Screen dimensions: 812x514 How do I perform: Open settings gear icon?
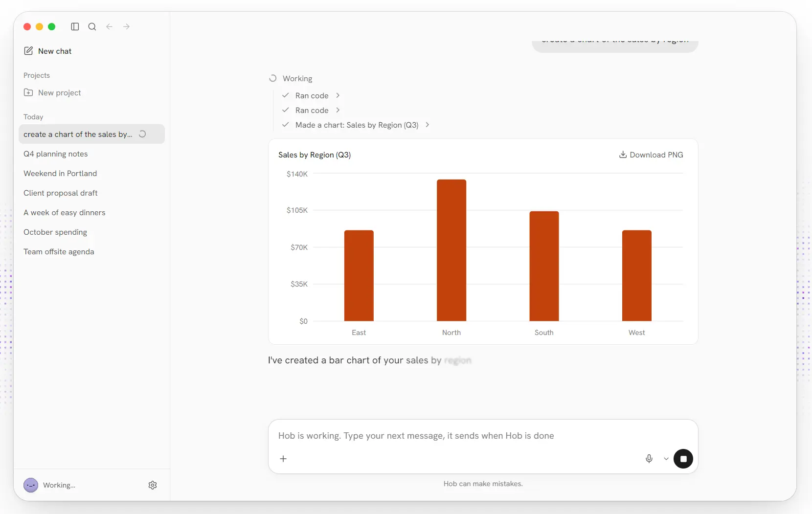click(x=153, y=485)
